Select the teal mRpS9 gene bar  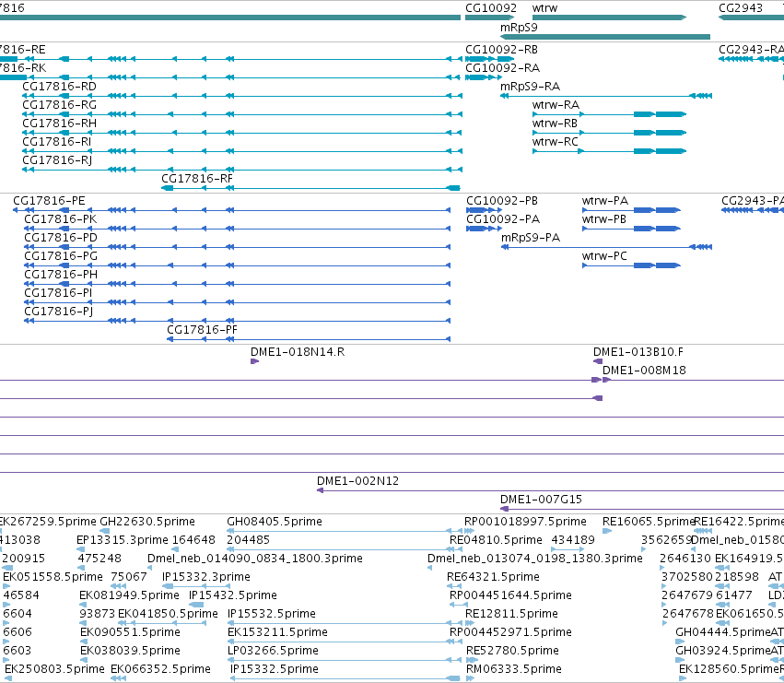(x=605, y=37)
